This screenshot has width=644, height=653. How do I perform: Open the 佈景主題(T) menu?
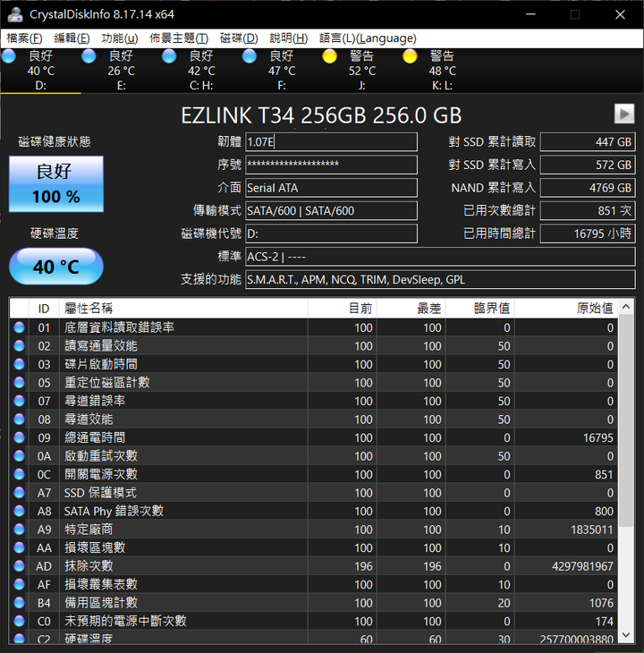[179, 38]
